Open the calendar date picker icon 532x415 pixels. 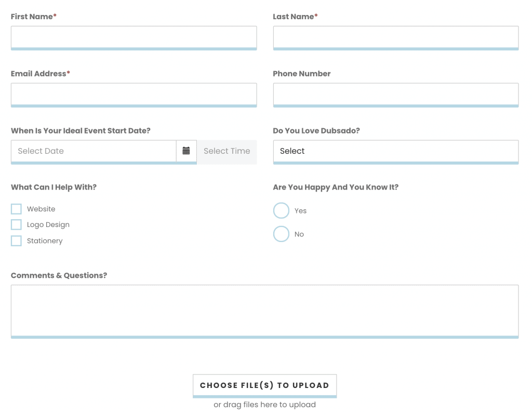(x=187, y=151)
